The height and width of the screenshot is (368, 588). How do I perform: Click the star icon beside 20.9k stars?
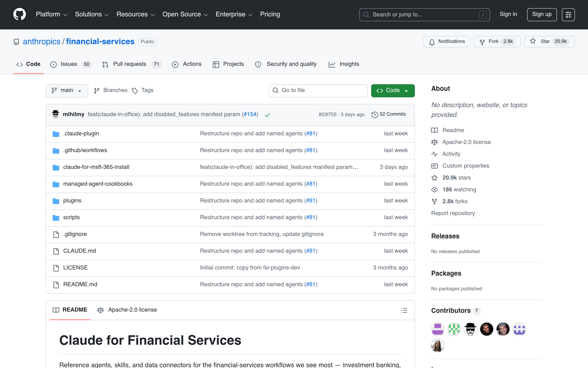coord(434,178)
